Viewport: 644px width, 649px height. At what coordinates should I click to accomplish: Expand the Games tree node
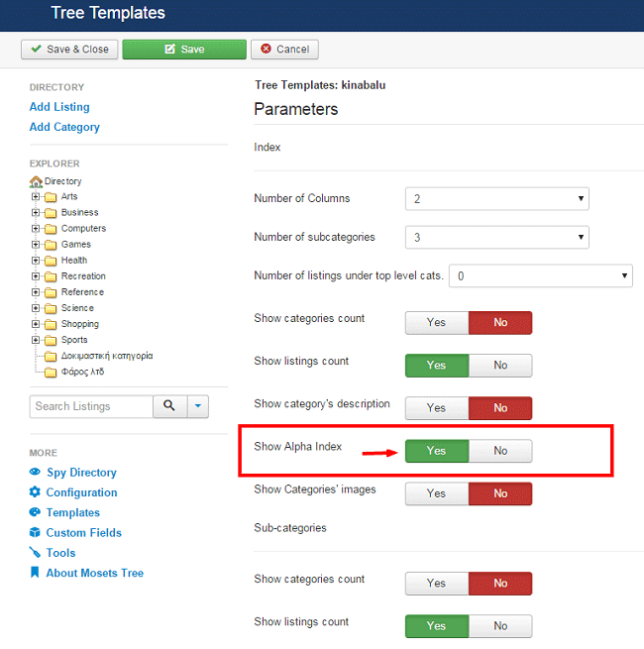pos(36,245)
